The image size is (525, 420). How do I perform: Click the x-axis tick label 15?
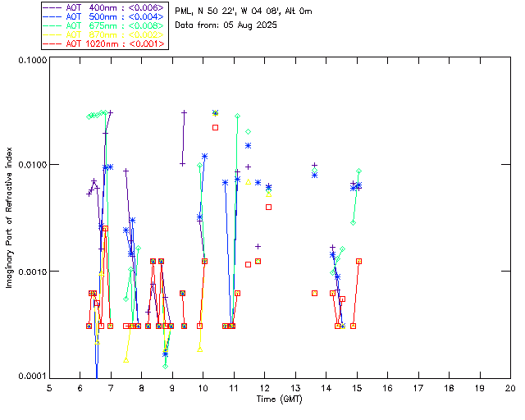(357, 387)
